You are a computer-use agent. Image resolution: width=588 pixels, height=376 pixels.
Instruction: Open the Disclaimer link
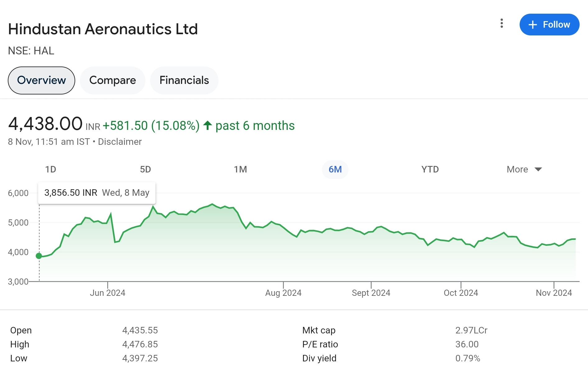pos(120,142)
